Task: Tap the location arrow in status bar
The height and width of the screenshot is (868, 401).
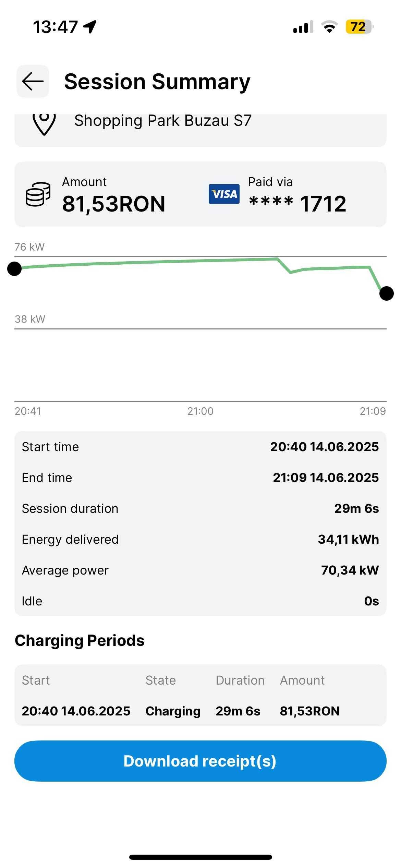Action: coord(90,27)
